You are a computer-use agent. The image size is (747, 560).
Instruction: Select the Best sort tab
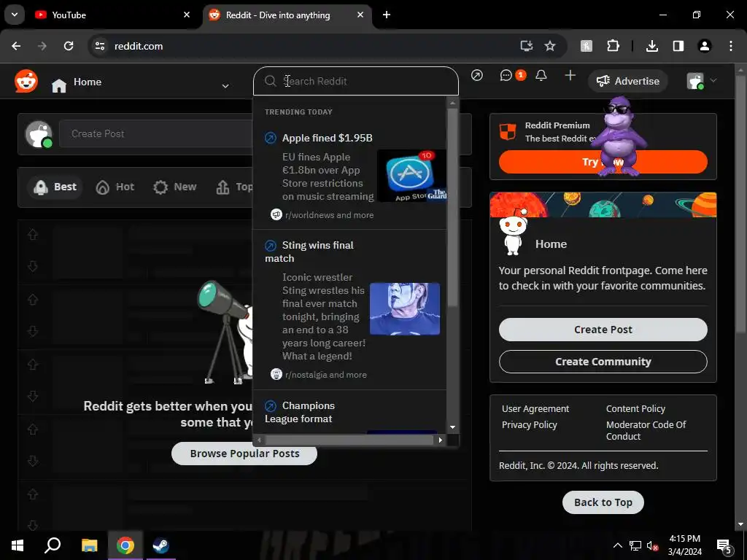pyautogui.click(x=55, y=187)
